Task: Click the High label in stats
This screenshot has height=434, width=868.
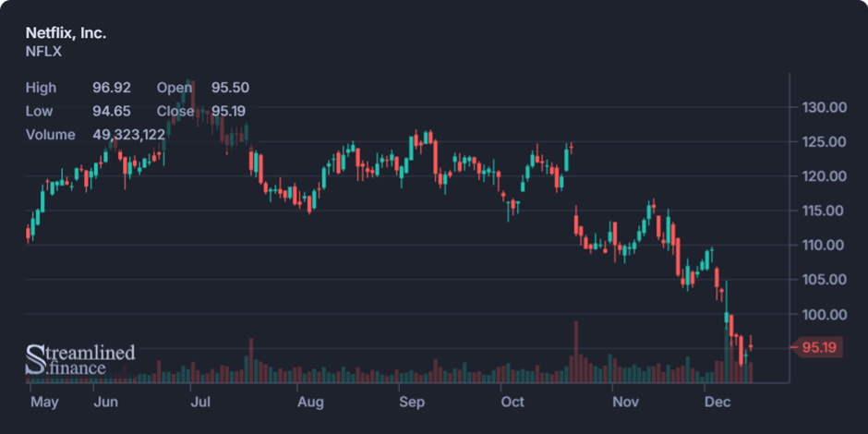Action: tap(41, 88)
